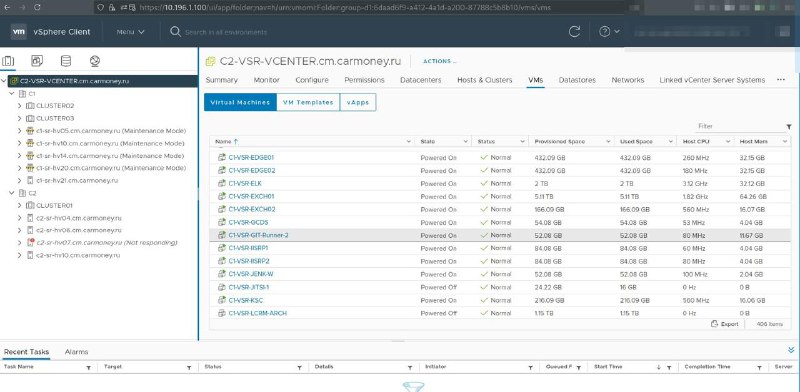The height and width of the screenshot is (392, 800).
Task: Open the C1-VSR-EXCH01 VM link
Action: click(x=252, y=197)
